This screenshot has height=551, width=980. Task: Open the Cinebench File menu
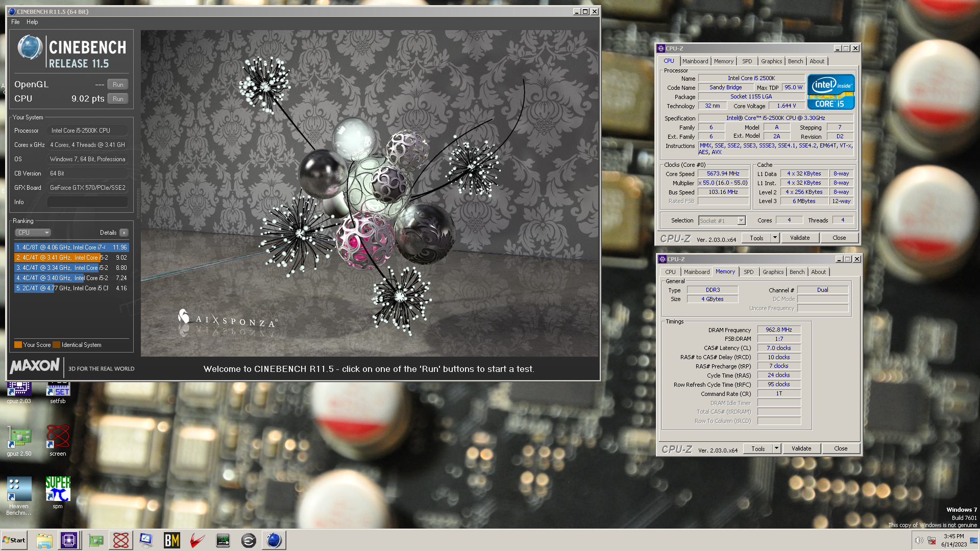tap(15, 22)
